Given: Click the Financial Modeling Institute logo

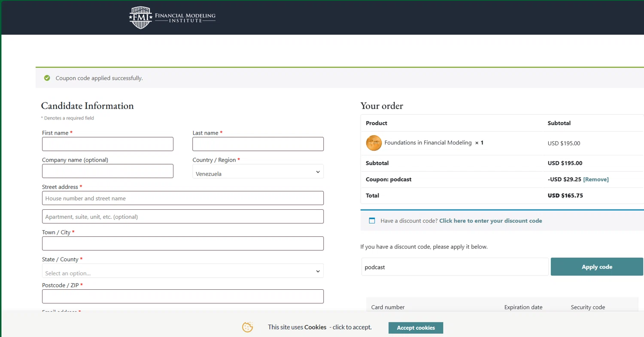Looking at the screenshot, I should [173, 18].
